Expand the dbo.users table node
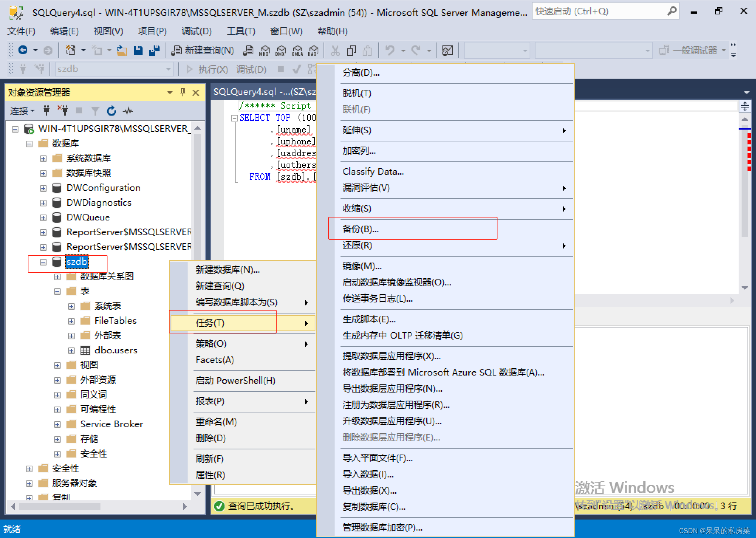Viewport: 756px width, 538px height. pos(71,350)
